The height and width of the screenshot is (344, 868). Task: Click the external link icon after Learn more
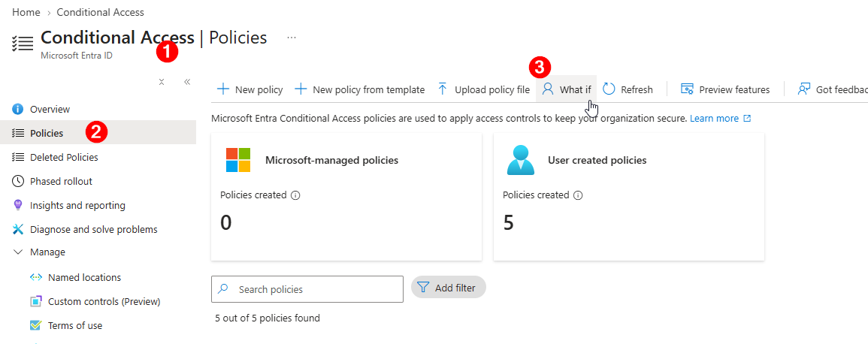point(747,119)
